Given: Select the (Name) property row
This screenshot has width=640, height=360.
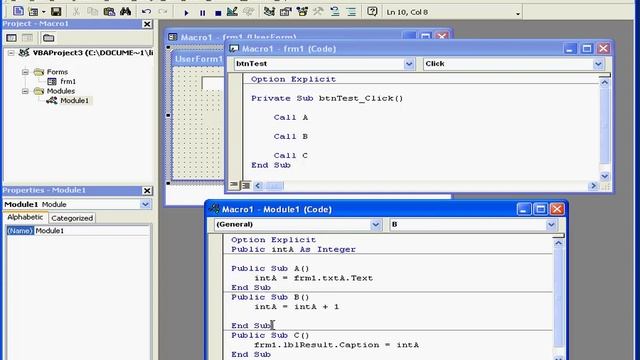Looking at the screenshot, I should pyautogui.click(x=78, y=231).
